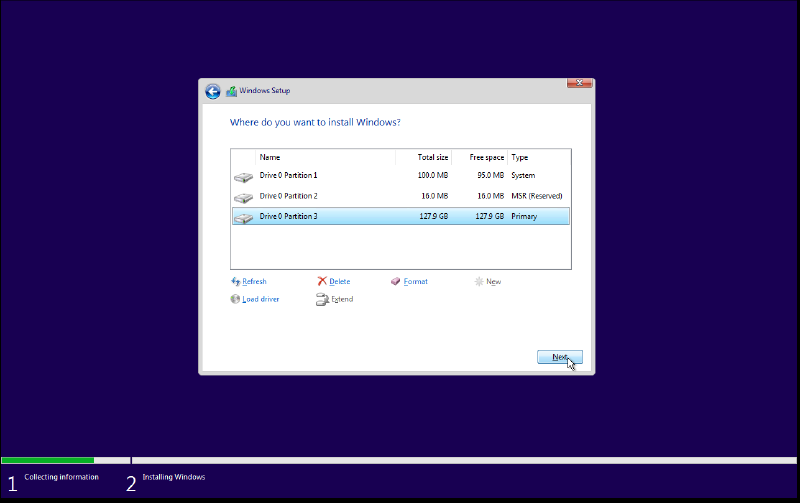
Task: Click the New partition link
Action: point(493,282)
